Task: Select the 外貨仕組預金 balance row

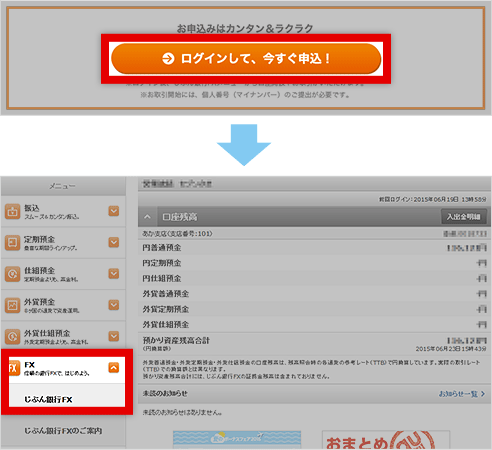Action: 314,324
